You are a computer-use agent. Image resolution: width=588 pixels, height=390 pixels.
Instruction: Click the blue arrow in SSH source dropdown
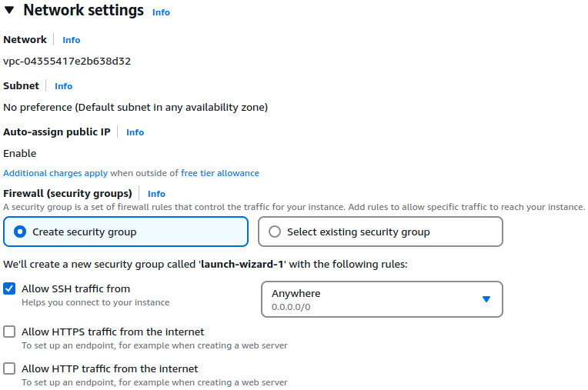tap(486, 299)
